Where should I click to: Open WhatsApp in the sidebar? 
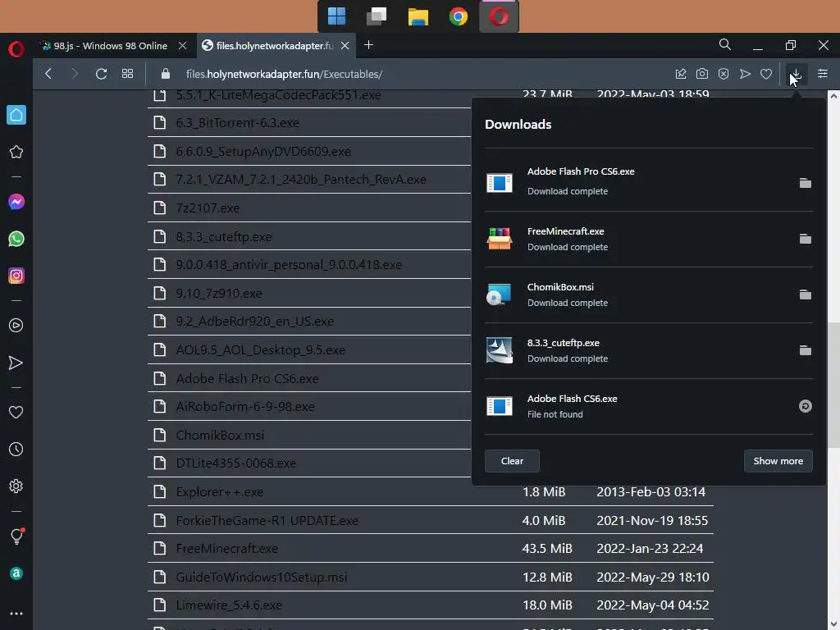coord(16,239)
